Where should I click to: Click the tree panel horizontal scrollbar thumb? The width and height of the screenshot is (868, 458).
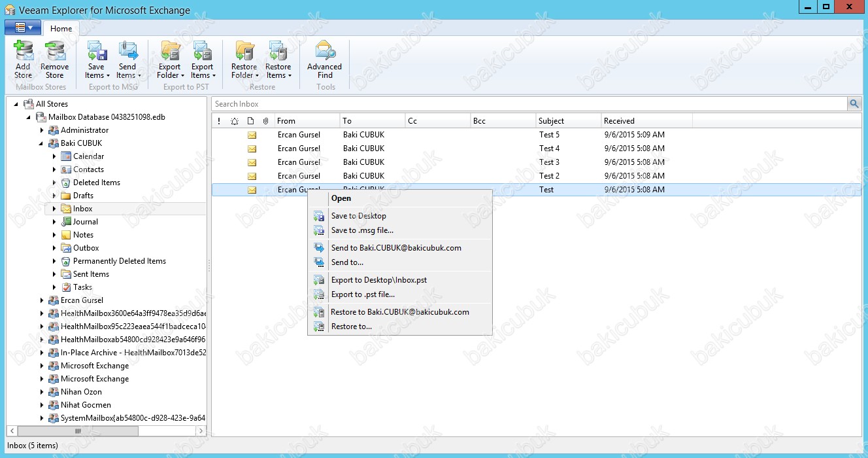(78, 431)
